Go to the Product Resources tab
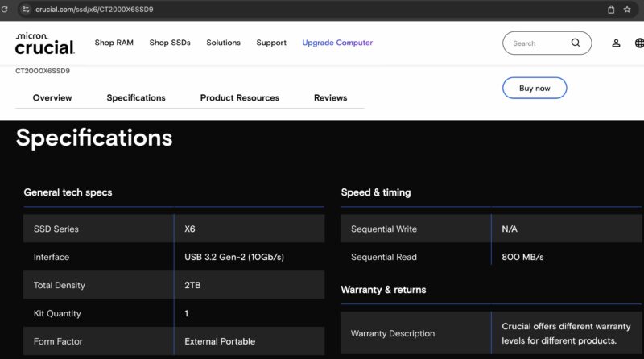The image size is (644, 359). [x=239, y=98]
